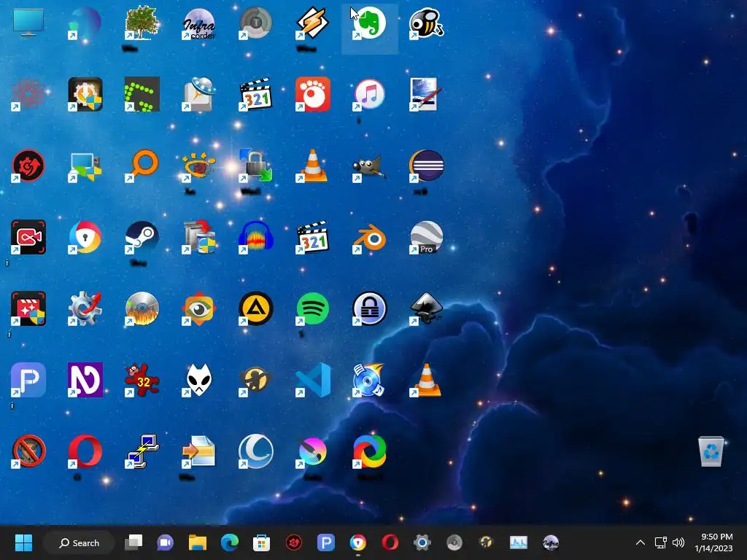Open the 9:50 PM clock and calendar
Image resolution: width=747 pixels, height=560 pixels.
[x=713, y=542]
